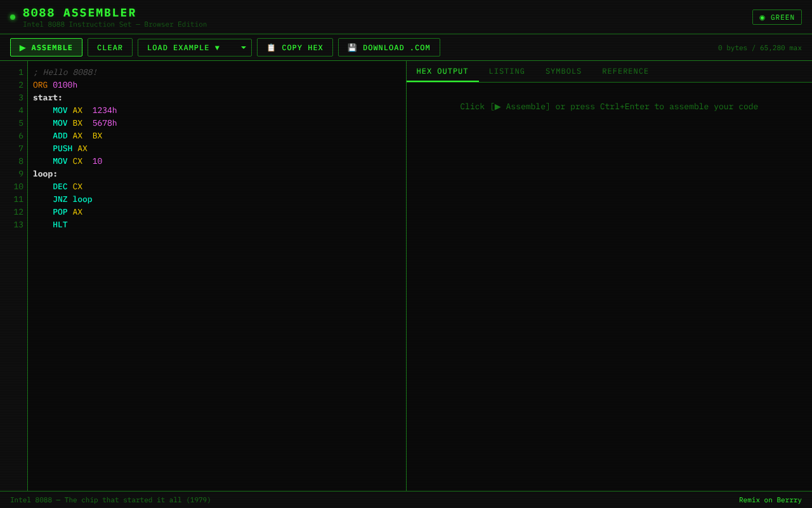
Task: Click the '8088 ASSEMBLER' title
Action: coord(79,13)
